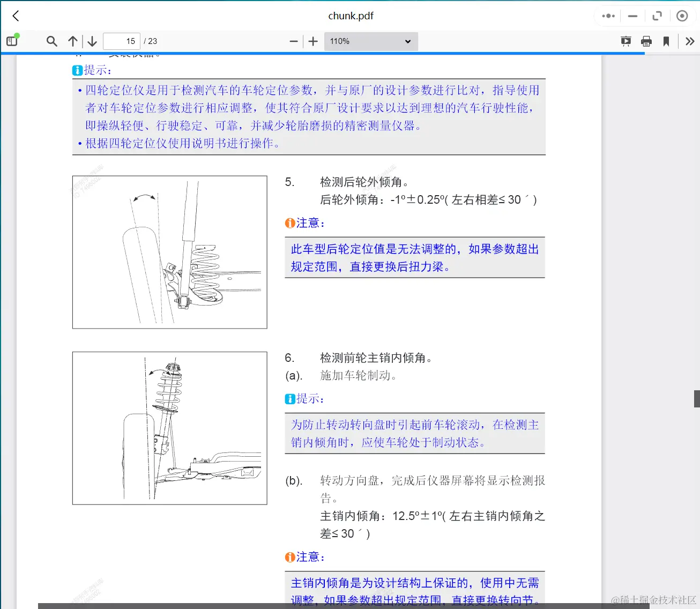The width and height of the screenshot is (700, 609).
Task: Save the document with the bookmark icon
Action: click(x=666, y=41)
